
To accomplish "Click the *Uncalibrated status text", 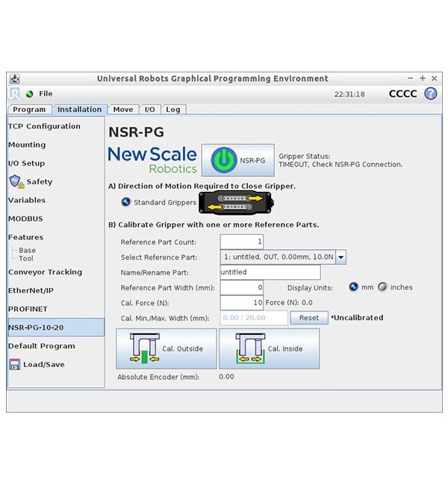I will tap(357, 318).
